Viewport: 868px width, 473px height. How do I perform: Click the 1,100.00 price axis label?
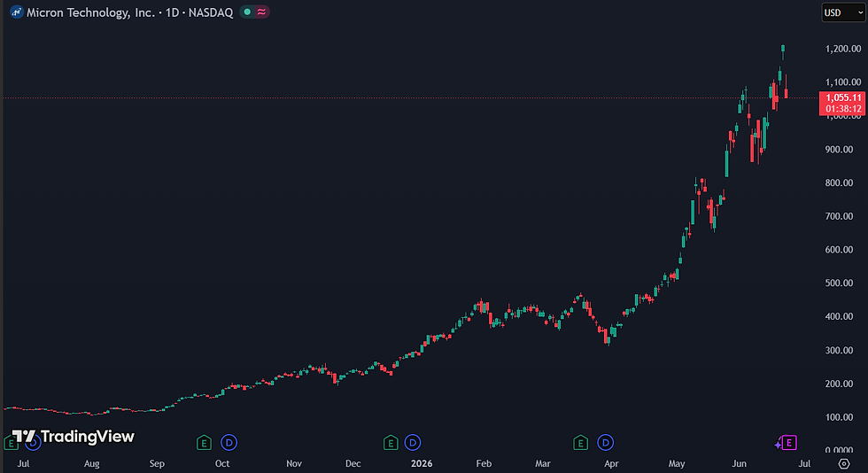(843, 82)
